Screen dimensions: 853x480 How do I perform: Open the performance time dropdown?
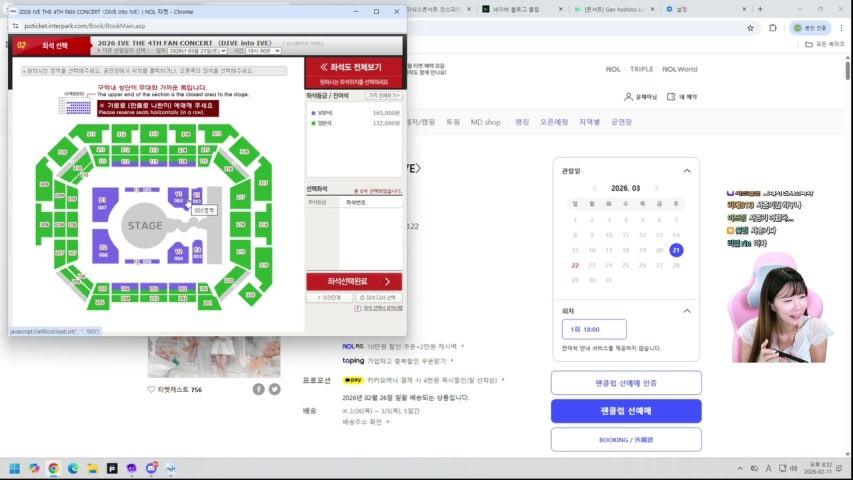coord(264,51)
